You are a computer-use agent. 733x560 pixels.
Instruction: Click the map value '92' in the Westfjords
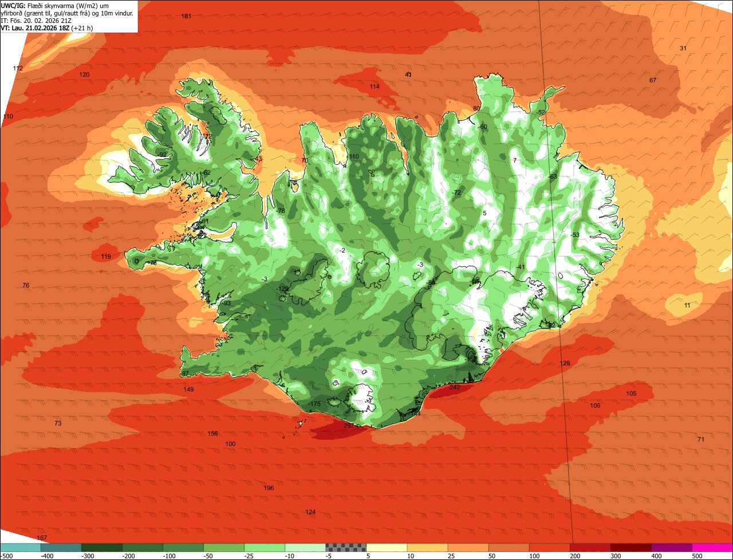(163, 155)
